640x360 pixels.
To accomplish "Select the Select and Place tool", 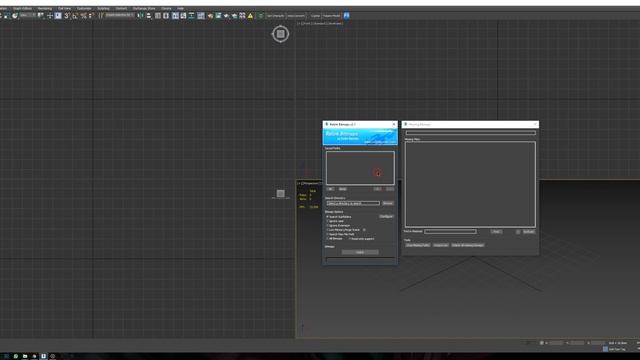I will [x=15, y=16].
